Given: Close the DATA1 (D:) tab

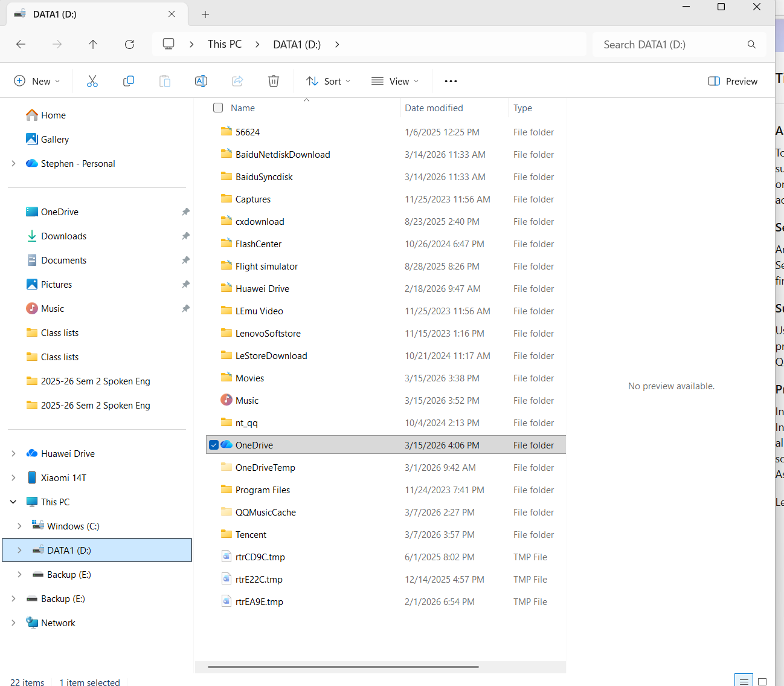Looking at the screenshot, I should coord(172,14).
